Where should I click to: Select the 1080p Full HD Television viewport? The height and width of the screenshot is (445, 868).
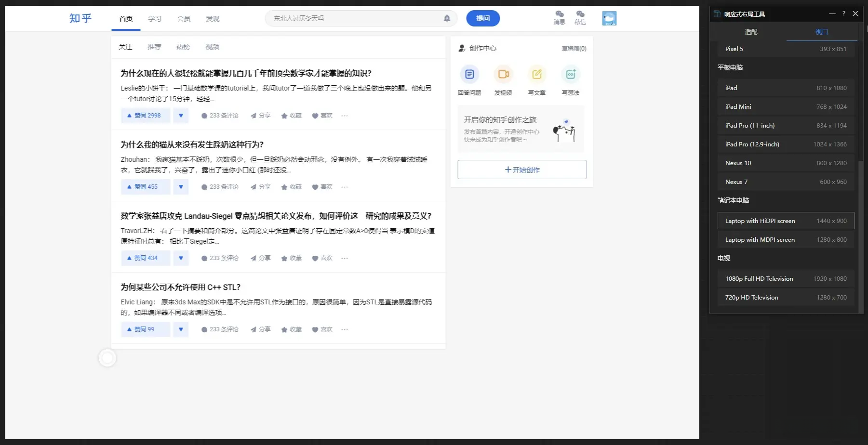tap(786, 279)
